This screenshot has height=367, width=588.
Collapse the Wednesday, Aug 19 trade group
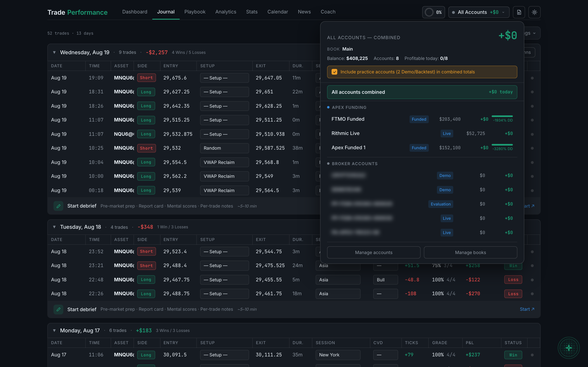click(55, 52)
